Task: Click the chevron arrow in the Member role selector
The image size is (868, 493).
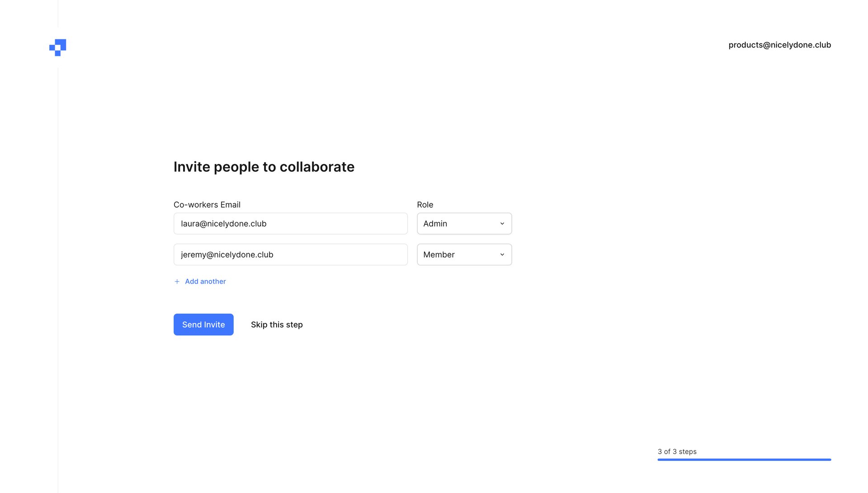Action: [x=502, y=255]
